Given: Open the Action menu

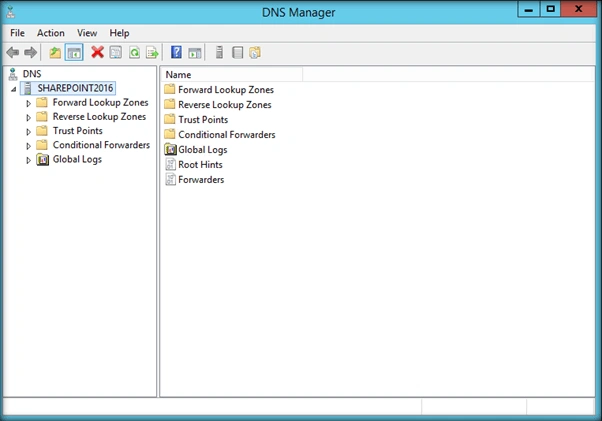Looking at the screenshot, I should [51, 33].
